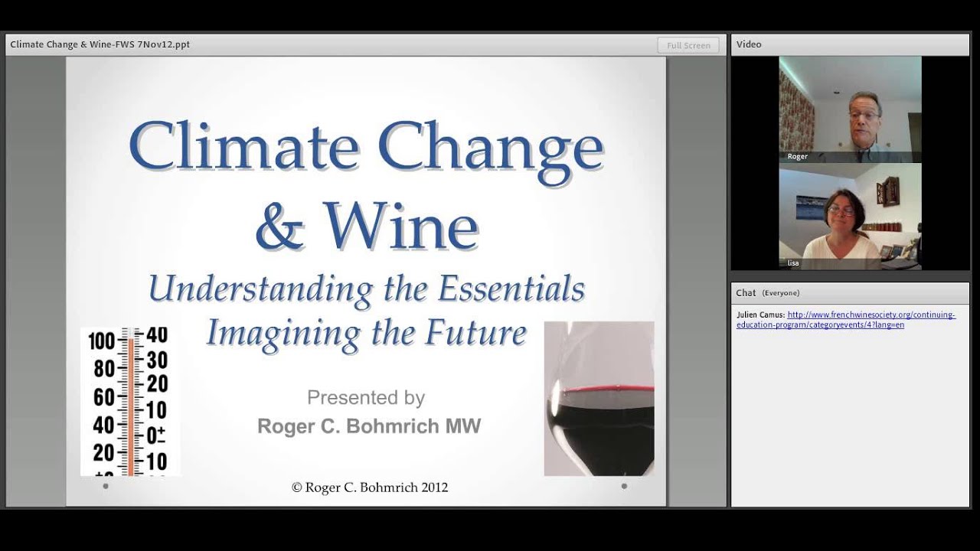Viewport: 980px width, 551px height.
Task: Open the frenchwinesociety.org link in chat
Action: coord(871,315)
